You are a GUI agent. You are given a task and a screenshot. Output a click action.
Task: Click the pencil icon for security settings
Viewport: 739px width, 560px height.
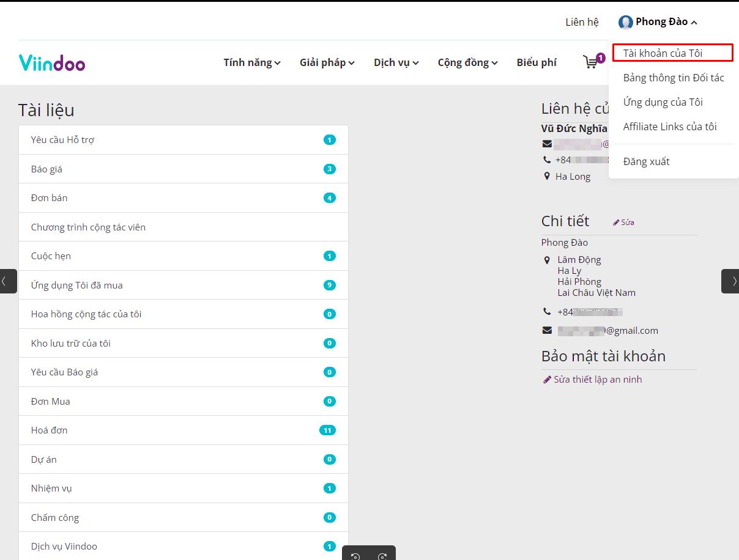(x=548, y=380)
